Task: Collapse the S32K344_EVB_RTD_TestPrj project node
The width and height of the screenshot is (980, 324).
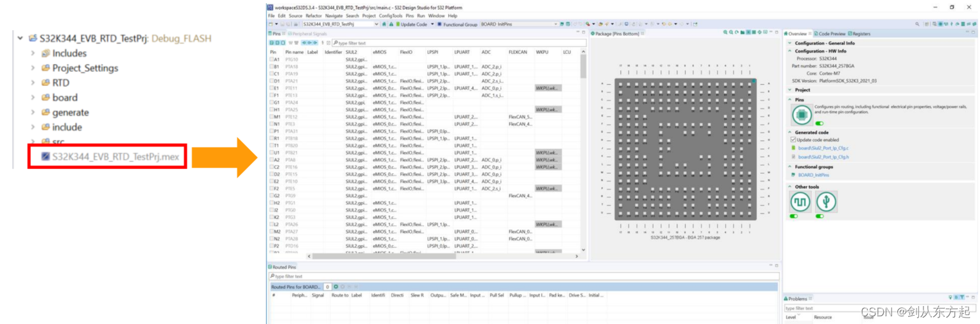Action: tap(21, 38)
